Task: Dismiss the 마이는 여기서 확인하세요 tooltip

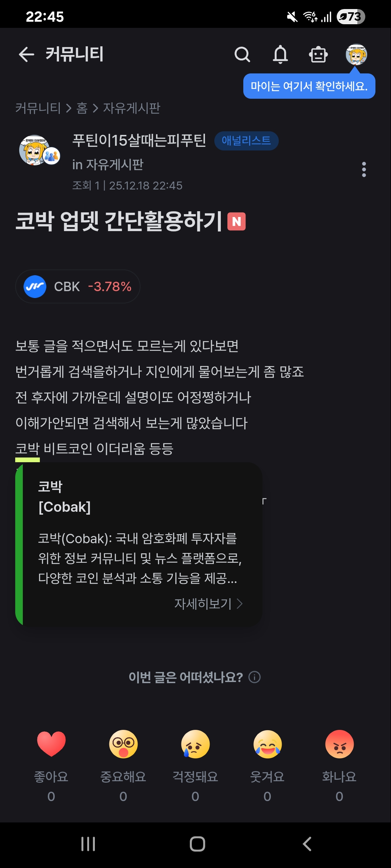Action: [x=309, y=86]
